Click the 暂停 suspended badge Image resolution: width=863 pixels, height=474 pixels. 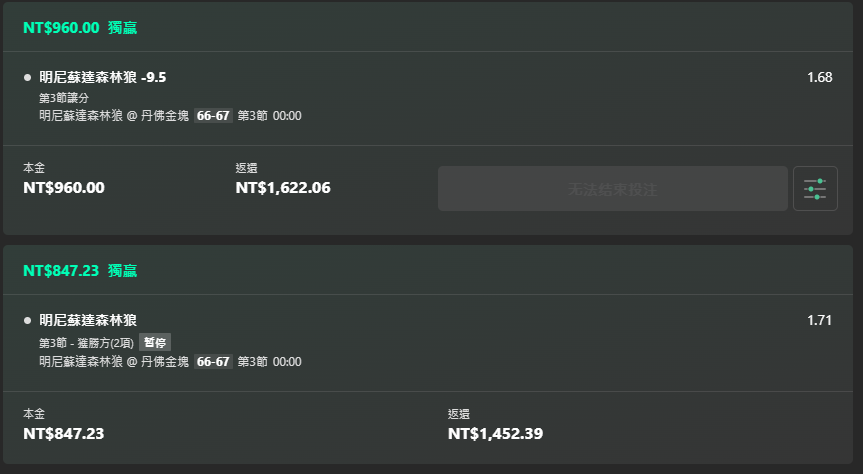155,342
